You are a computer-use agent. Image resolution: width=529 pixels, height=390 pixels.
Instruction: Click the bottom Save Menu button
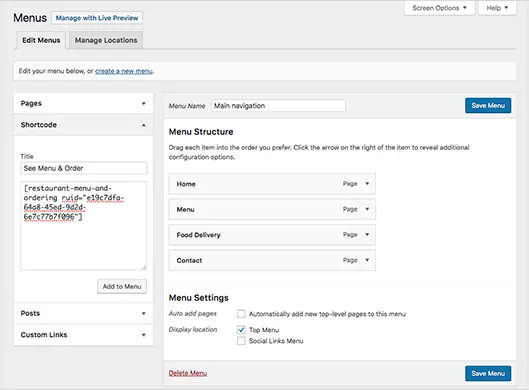click(488, 373)
